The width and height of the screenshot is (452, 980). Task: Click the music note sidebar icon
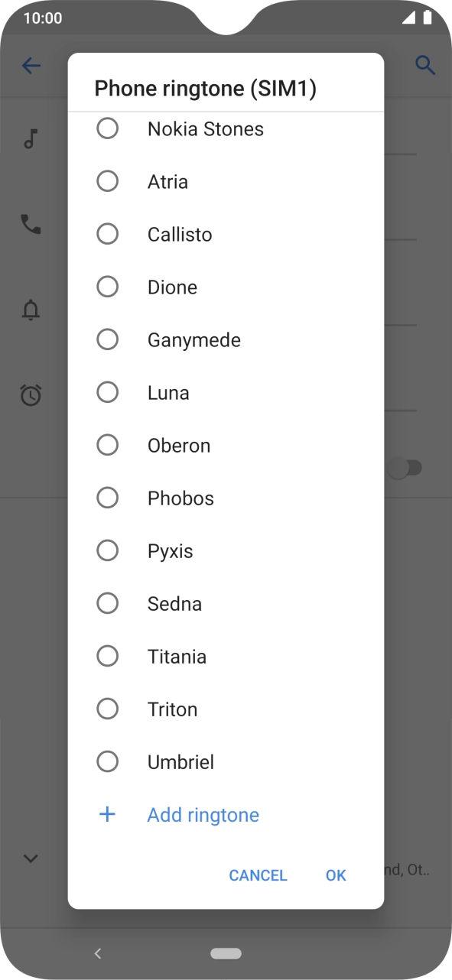(31, 138)
